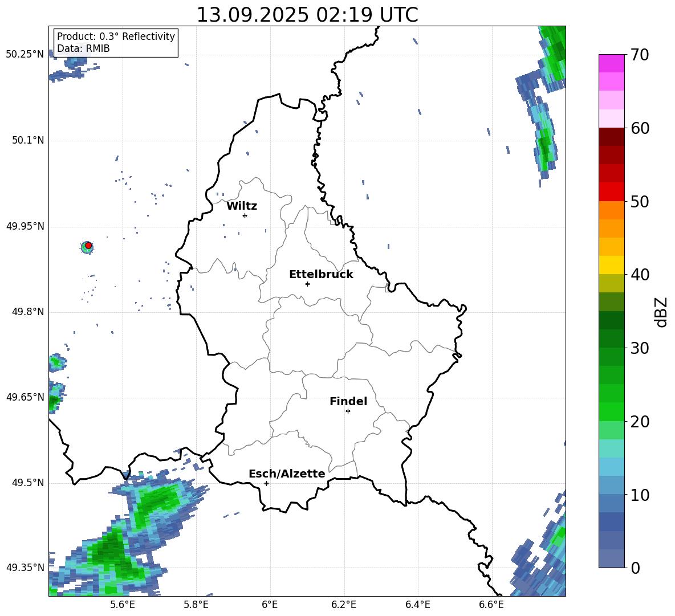
Task: Select the Findel station label
Action: [348, 401]
